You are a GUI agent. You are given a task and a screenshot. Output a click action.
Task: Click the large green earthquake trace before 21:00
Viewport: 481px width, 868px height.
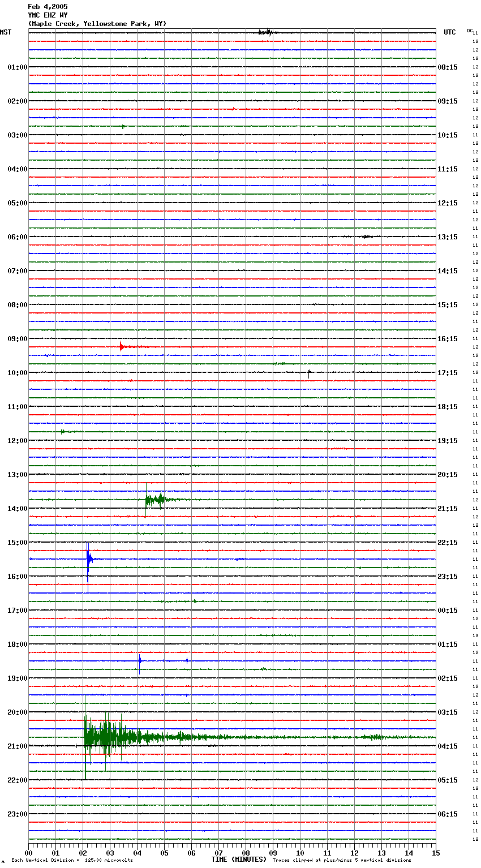click(113, 737)
